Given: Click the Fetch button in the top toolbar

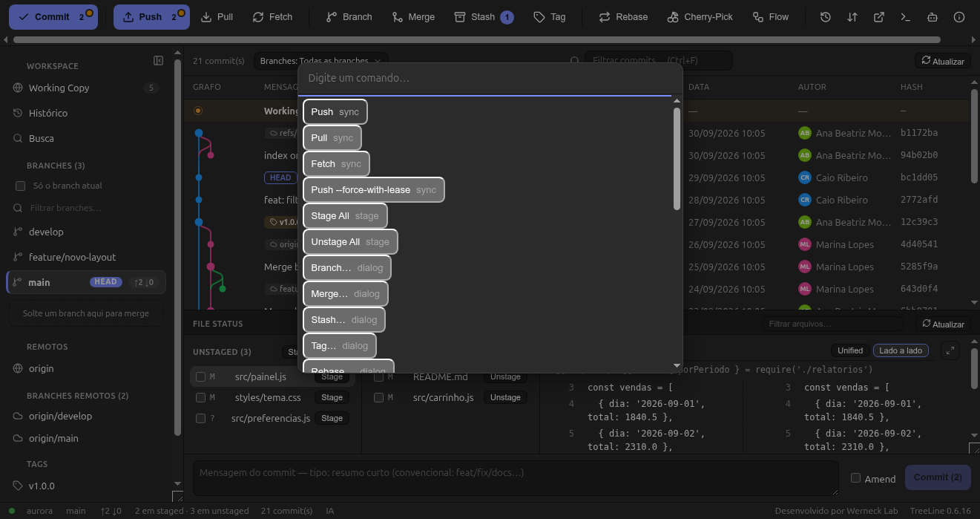Looking at the screenshot, I should click(x=272, y=17).
